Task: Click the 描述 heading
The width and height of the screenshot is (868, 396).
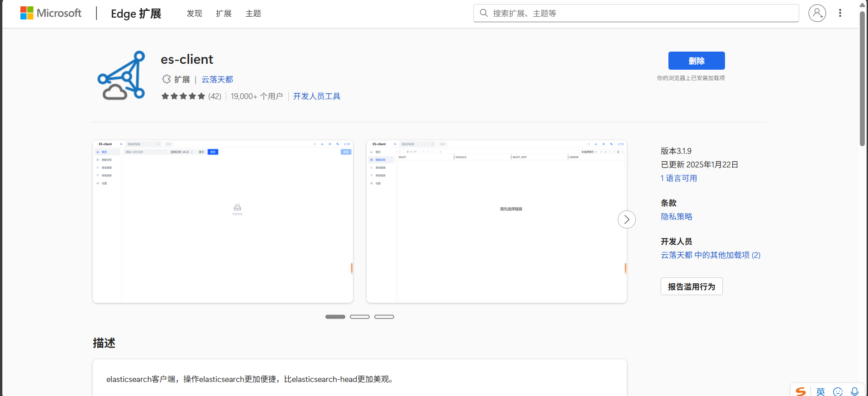Action: coord(104,343)
